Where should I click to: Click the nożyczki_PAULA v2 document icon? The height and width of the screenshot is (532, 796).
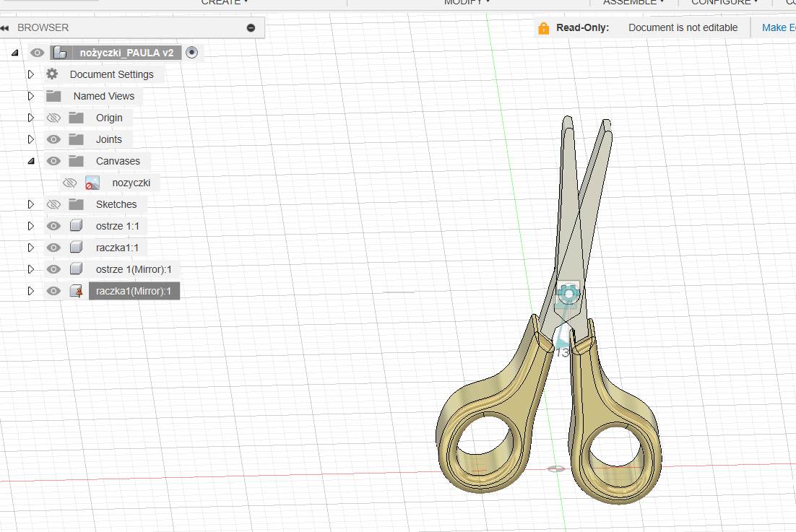(x=61, y=53)
